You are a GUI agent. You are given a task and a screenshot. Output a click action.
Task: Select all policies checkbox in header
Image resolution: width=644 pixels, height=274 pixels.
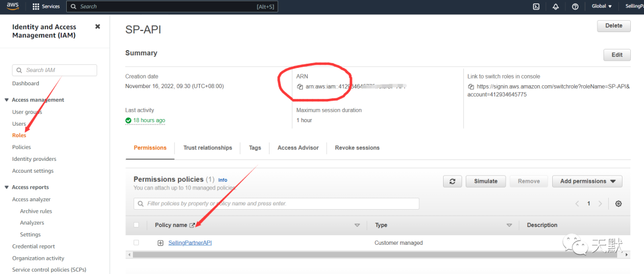click(x=137, y=225)
